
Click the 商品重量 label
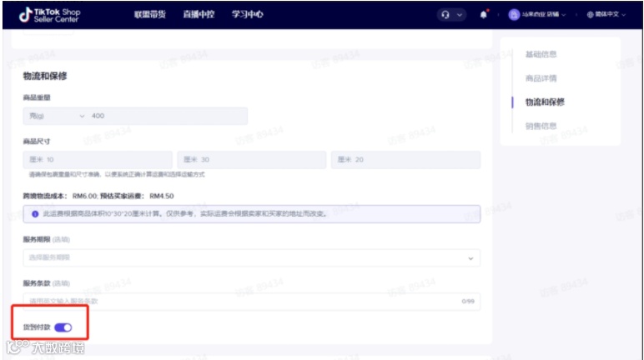tap(37, 97)
